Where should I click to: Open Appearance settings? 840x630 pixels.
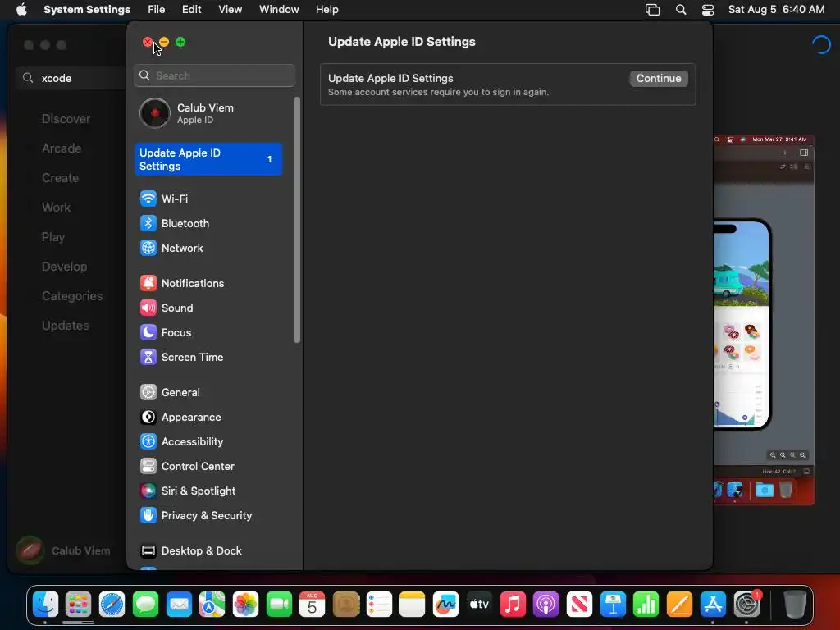209,418
